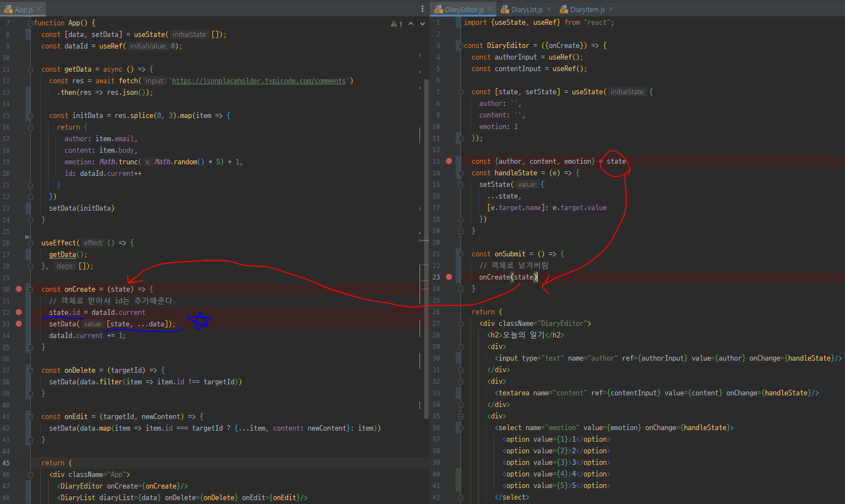845x504 pixels.
Task: Click the Math.trunc emotion line
Action: pos(153,162)
